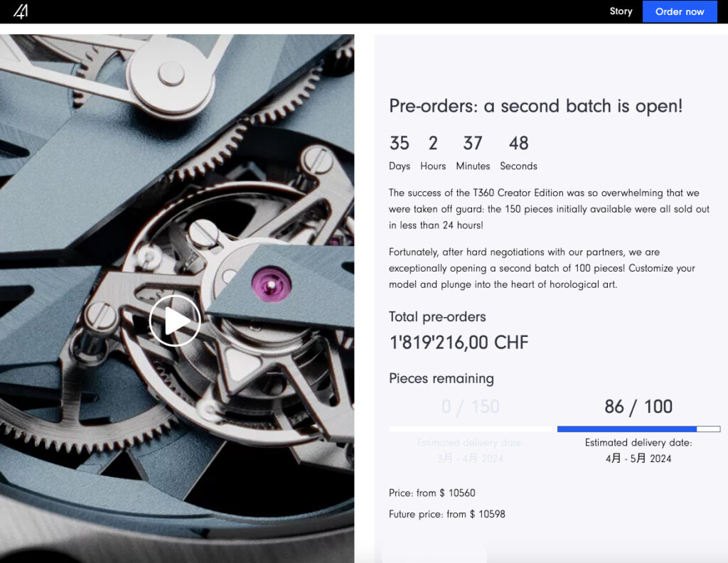Select the 86 / 100 pieces remaining batch

(638, 407)
